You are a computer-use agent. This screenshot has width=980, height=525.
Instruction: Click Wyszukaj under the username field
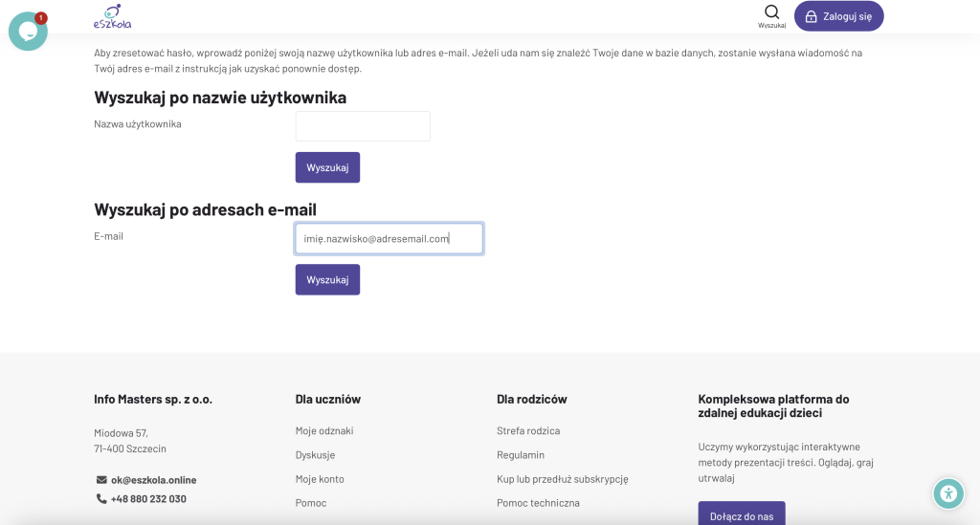tap(327, 167)
